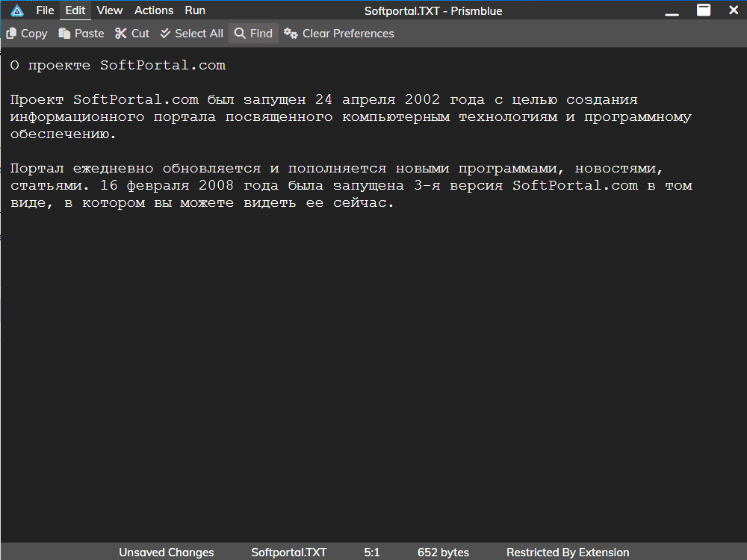Open the View menu
The height and width of the screenshot is (560, 747).
click(x=110, y=10)
